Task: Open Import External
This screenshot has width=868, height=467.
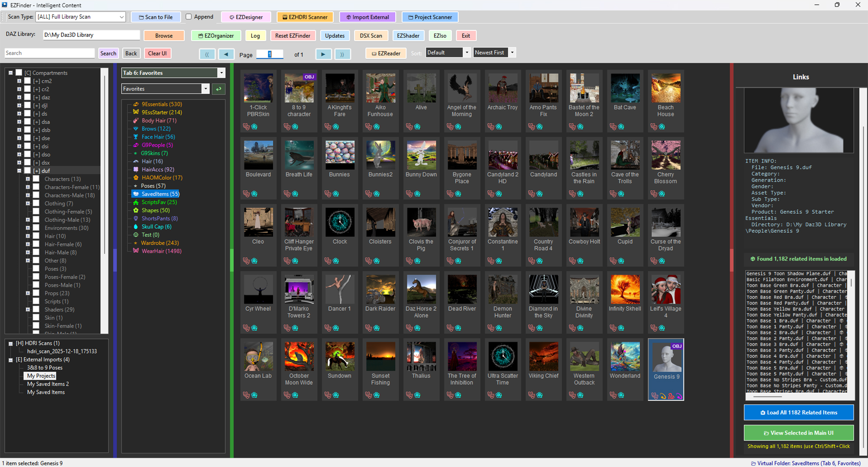Action: [x=367, y=17]
